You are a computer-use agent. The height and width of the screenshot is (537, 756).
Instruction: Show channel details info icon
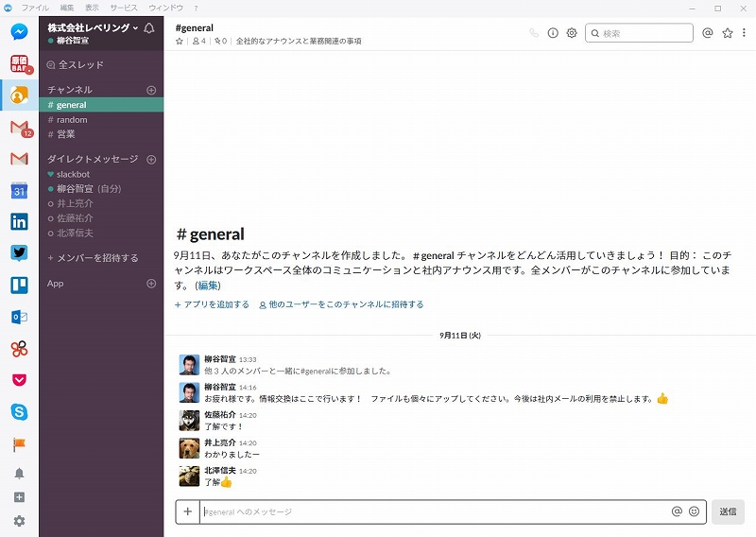[x=553, y=33]
